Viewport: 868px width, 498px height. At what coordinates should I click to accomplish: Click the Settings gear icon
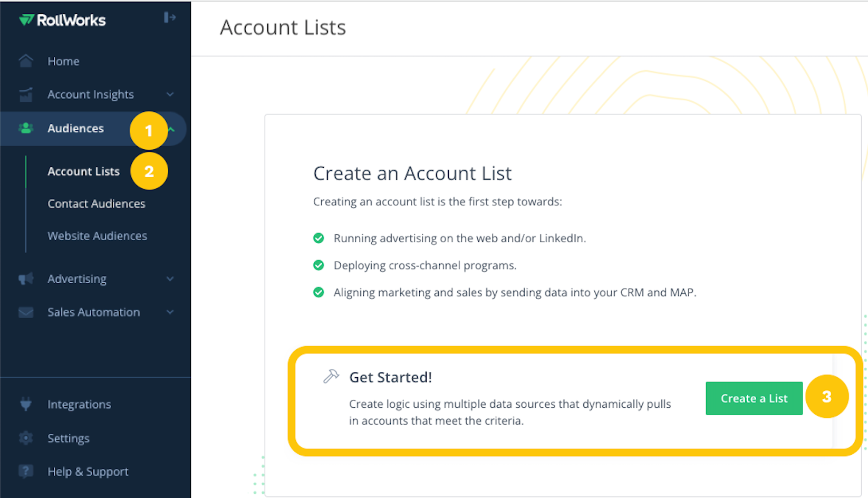coord(25,438)
